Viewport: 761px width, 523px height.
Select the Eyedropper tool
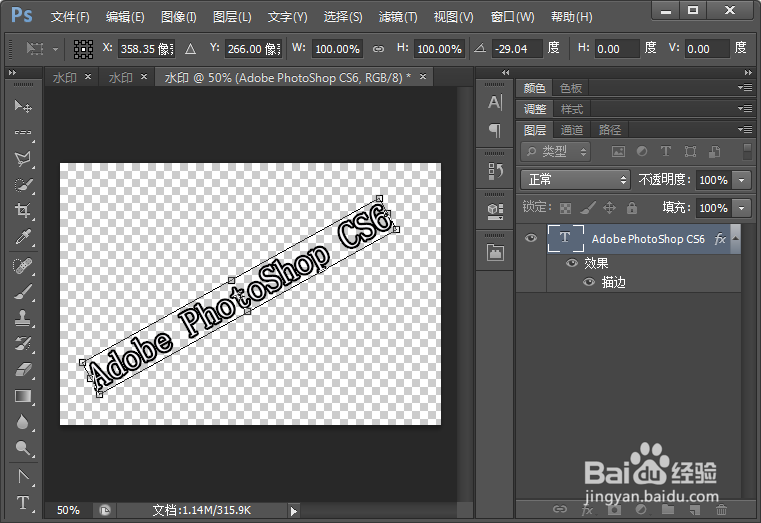coord(23,237)
